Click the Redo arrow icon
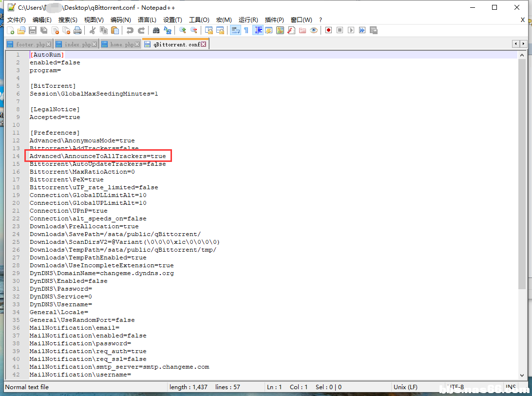This screenshot has width=532, height=396. pyautogui.click(x=141, y=31)
